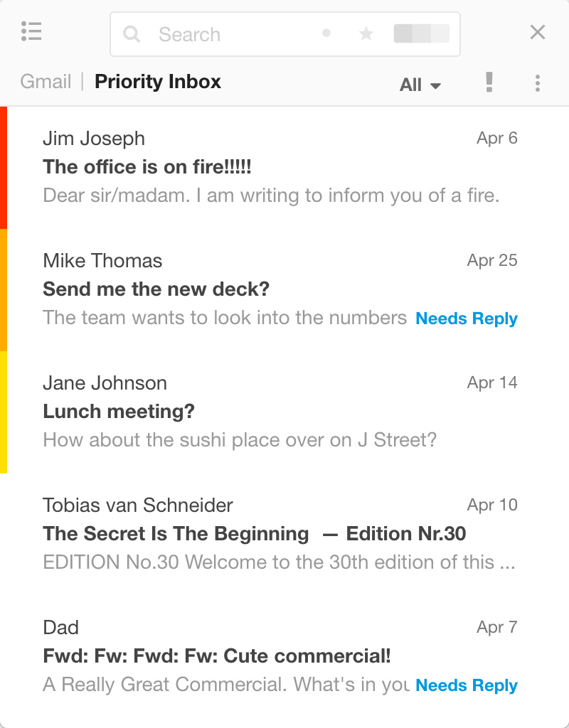Click the red priority bar

click(4, 168)
